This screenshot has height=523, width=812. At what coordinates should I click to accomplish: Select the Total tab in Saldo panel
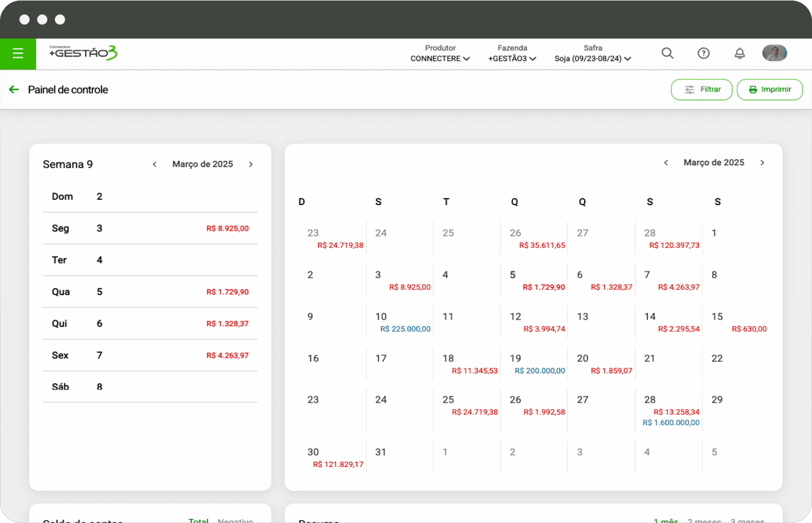199,520
